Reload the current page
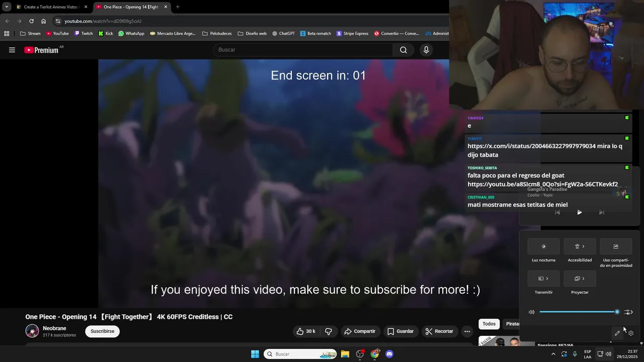Image resolution: width=644 pixels, height=362 pixels. point(31,21)
